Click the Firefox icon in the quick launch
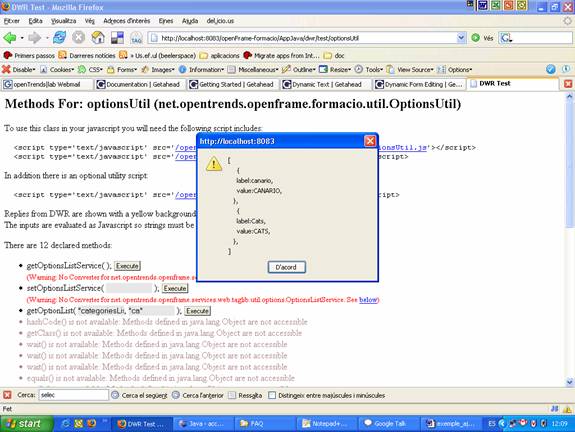 coord(91,423)
